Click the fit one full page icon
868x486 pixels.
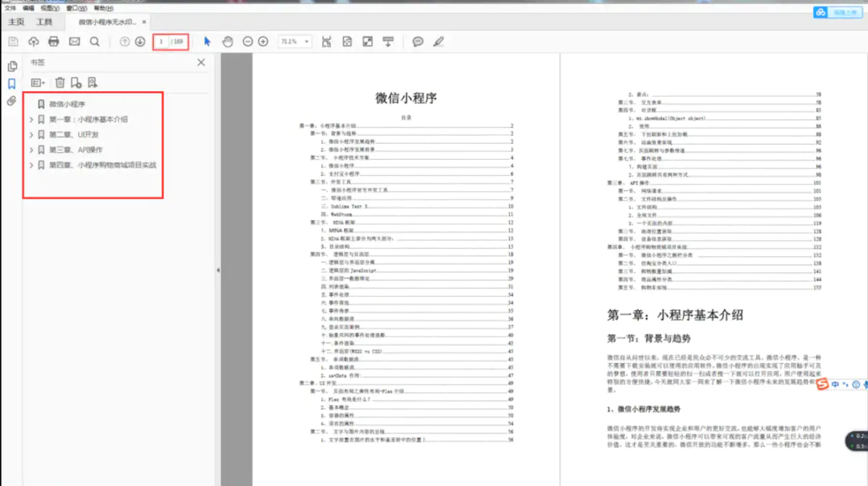click(x=347, y=42)
